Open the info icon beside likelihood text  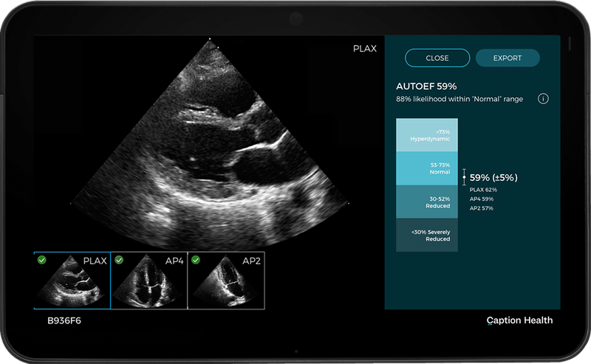click(x=543, y=99)
